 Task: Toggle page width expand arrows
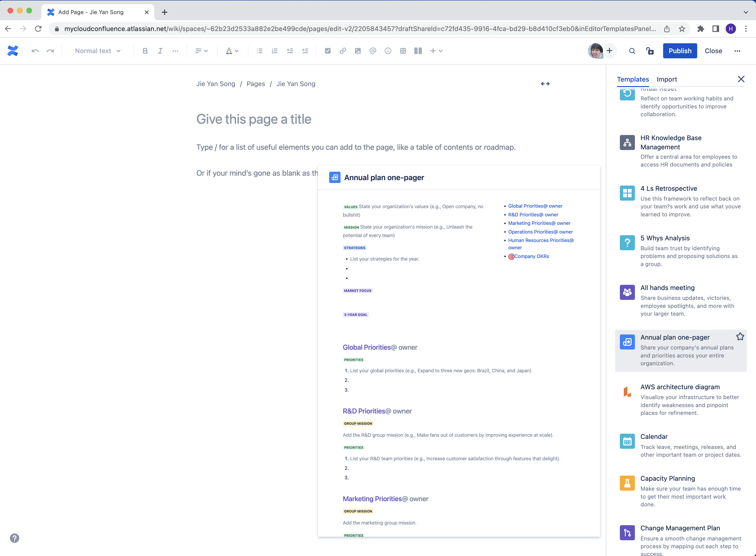coord(545,84)
